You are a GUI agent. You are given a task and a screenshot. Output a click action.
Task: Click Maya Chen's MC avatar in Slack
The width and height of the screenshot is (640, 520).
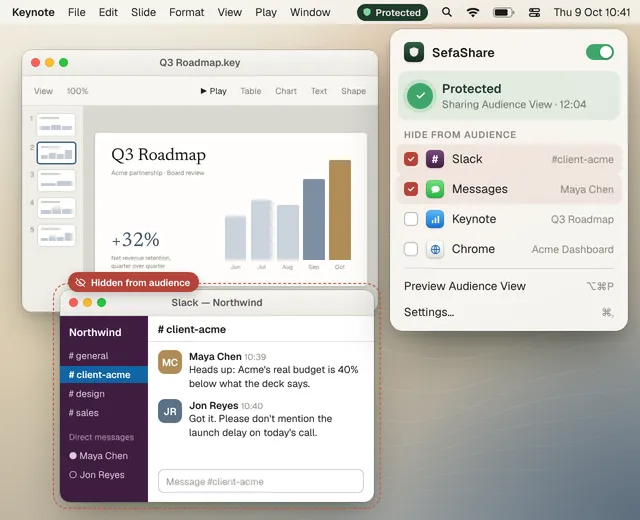(170, 362)
